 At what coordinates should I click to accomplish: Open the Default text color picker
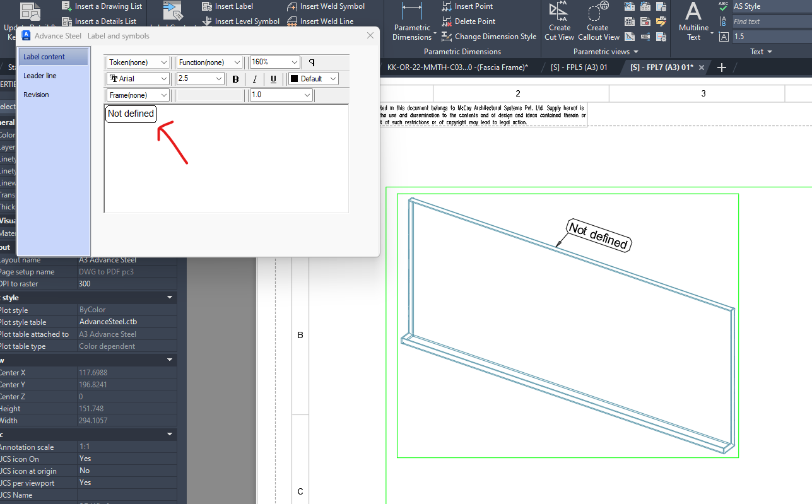tap(314, 79)
